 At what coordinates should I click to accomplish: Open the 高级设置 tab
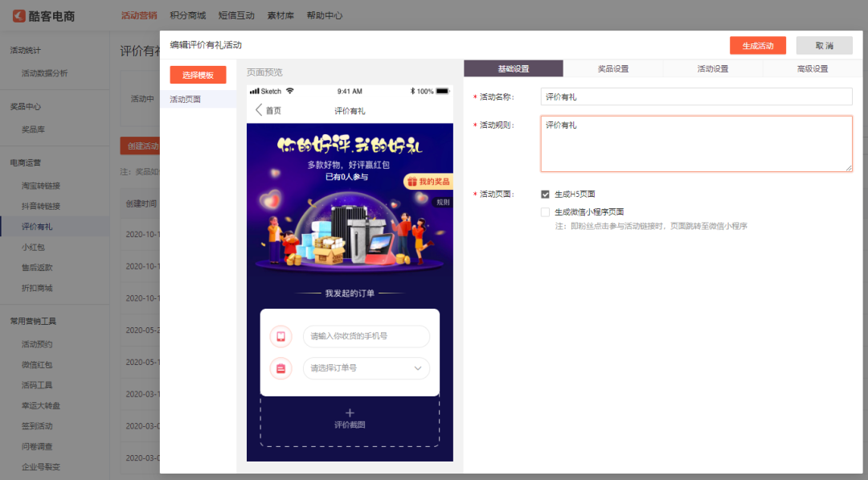point(812,68)
